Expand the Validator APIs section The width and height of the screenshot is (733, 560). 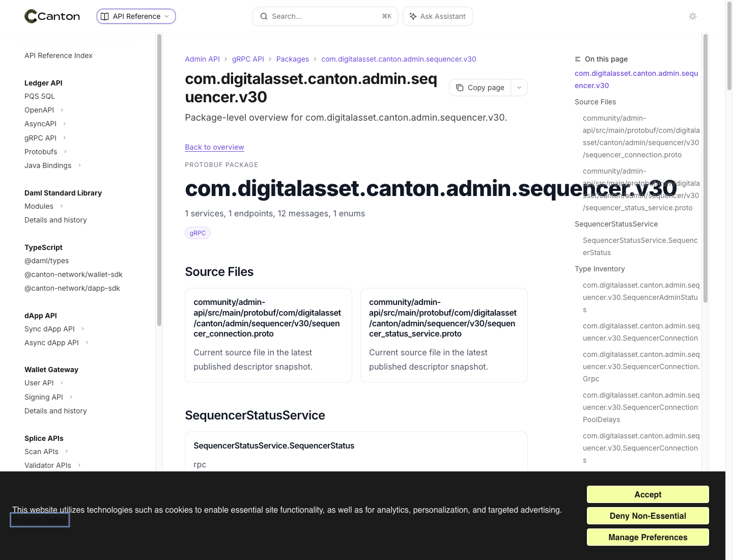[x=53, y=465]
